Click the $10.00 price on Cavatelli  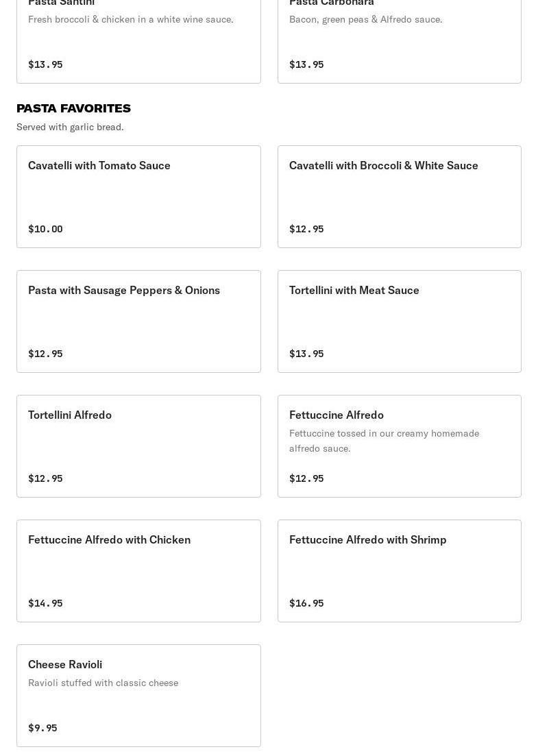(45, 229)
